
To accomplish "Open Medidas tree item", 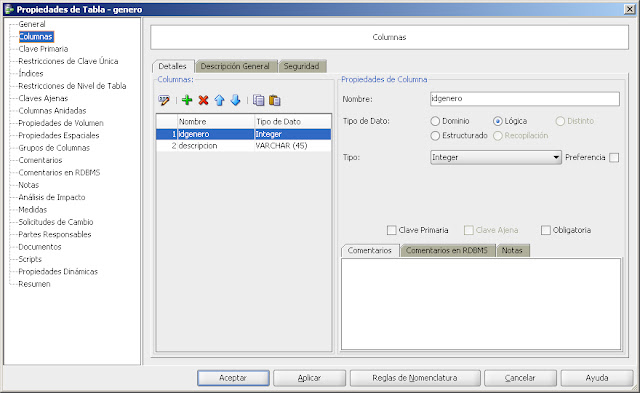I will 33,210.
